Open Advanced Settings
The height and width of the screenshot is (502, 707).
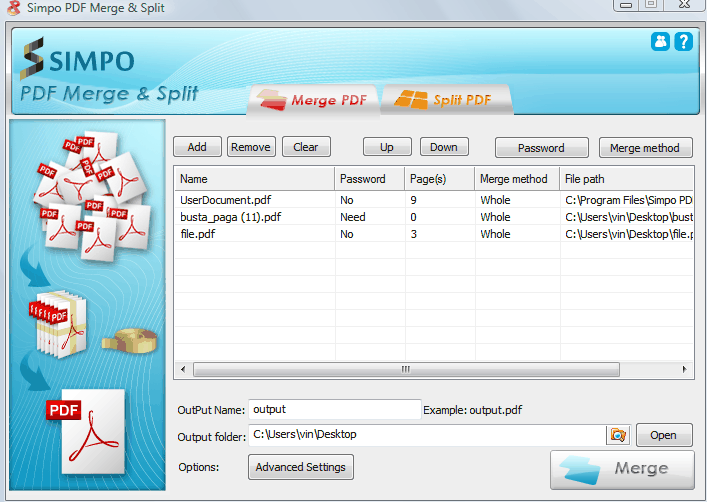tap(301, 467)
